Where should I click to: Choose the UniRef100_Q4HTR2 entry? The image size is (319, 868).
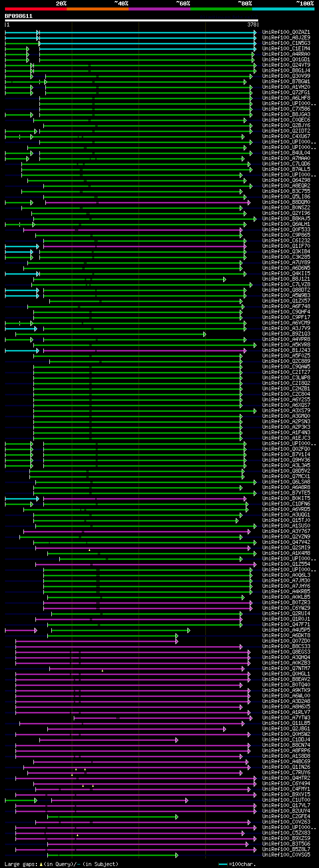coord(286,778)
